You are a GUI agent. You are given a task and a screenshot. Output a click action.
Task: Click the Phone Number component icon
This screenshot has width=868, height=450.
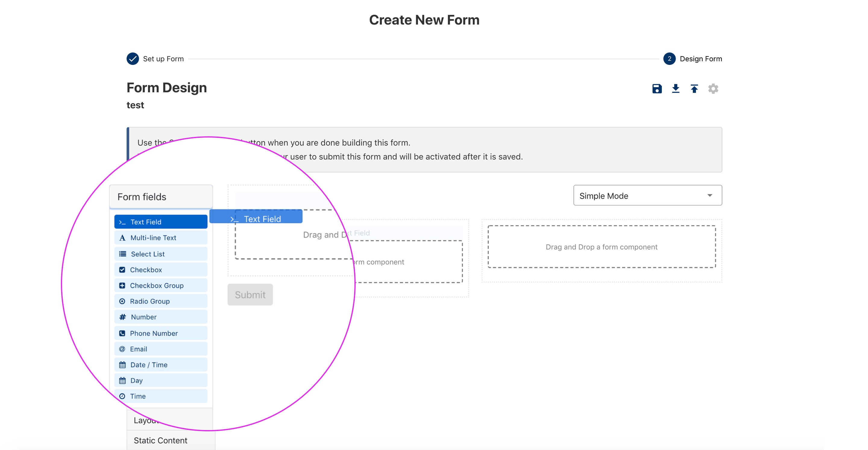click(x=122, y=333)
